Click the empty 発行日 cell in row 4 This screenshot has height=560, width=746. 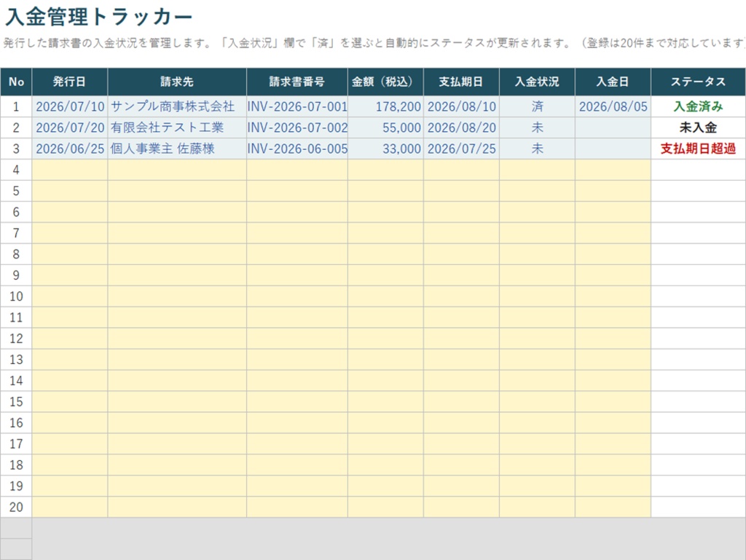pos(69,170)
